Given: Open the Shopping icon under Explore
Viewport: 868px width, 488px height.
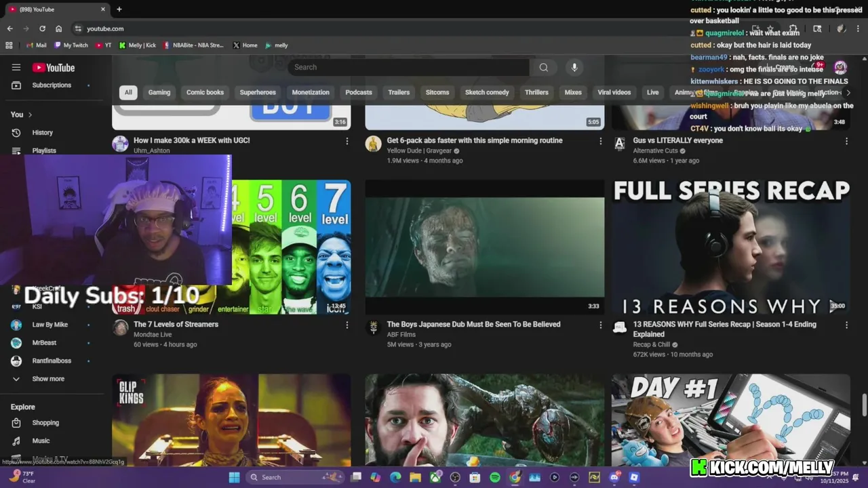Looking at the screenshot, I should (16, 423).
